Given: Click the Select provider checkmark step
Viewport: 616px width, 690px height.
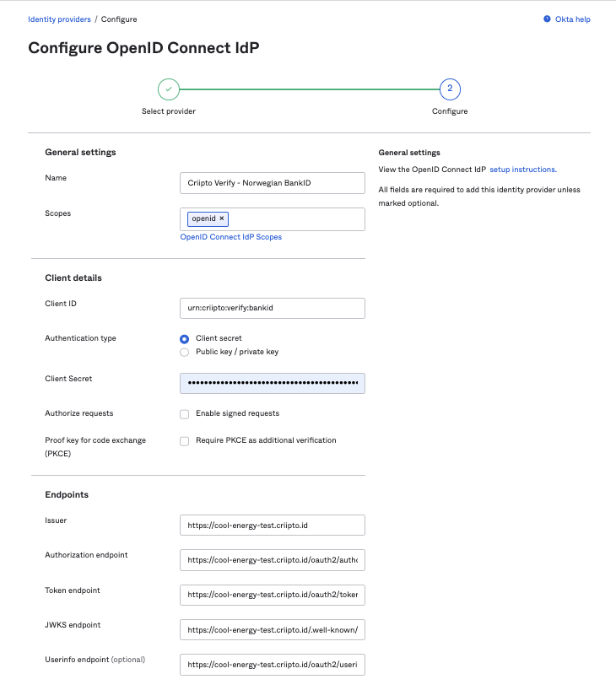Looking at the screenshot, I should coord(169,89).
